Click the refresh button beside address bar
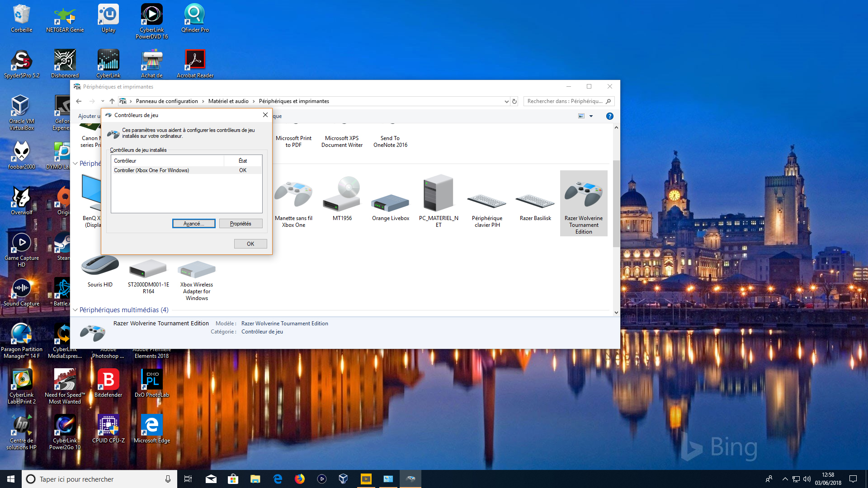 tap(514, 101)
